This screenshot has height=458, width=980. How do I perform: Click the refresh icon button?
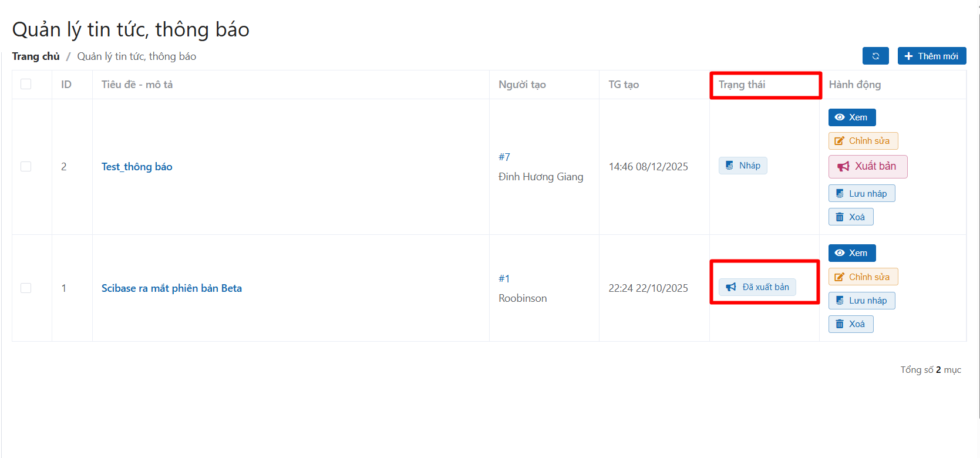(x=875, y=56)
